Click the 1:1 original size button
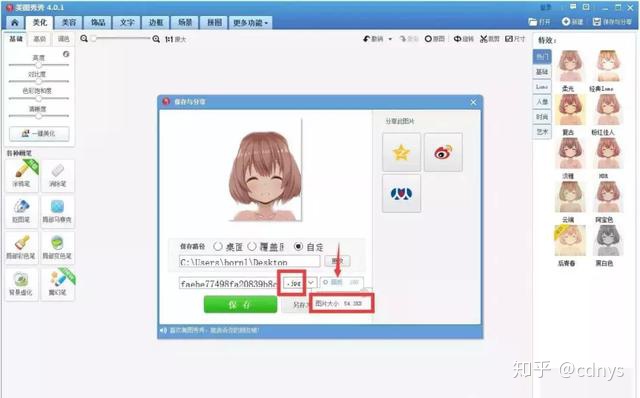The height and width of the screenshot is (398, 640). coord(175,39)
